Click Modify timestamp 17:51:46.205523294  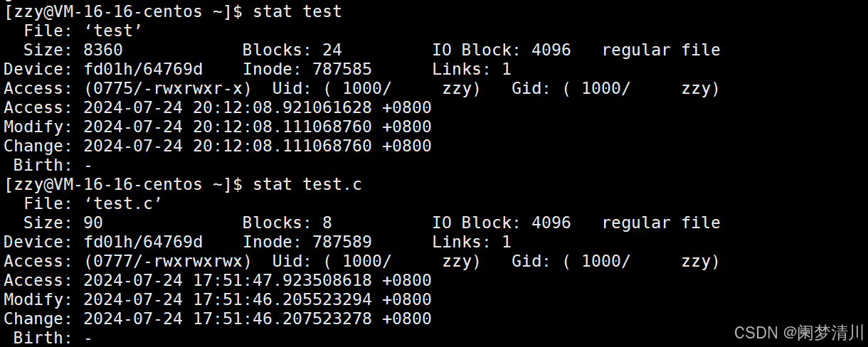pyautogui.click(x=282, y=299)
